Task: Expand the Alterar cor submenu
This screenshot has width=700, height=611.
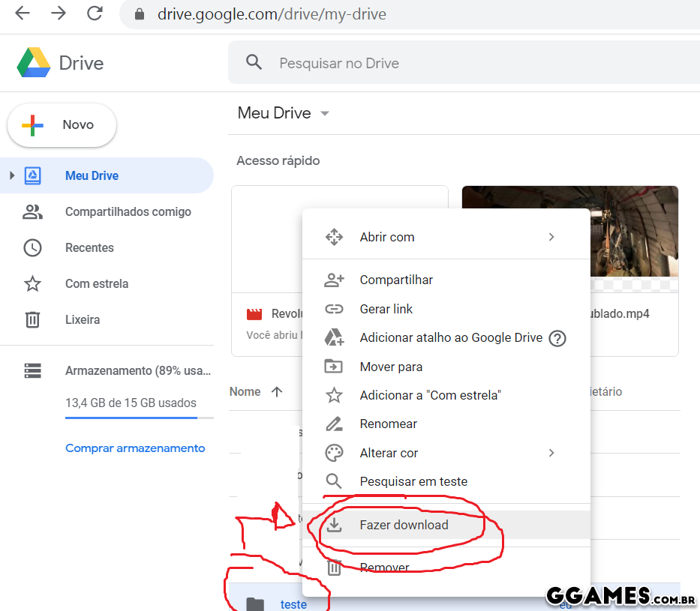Action: coord(551,453)
